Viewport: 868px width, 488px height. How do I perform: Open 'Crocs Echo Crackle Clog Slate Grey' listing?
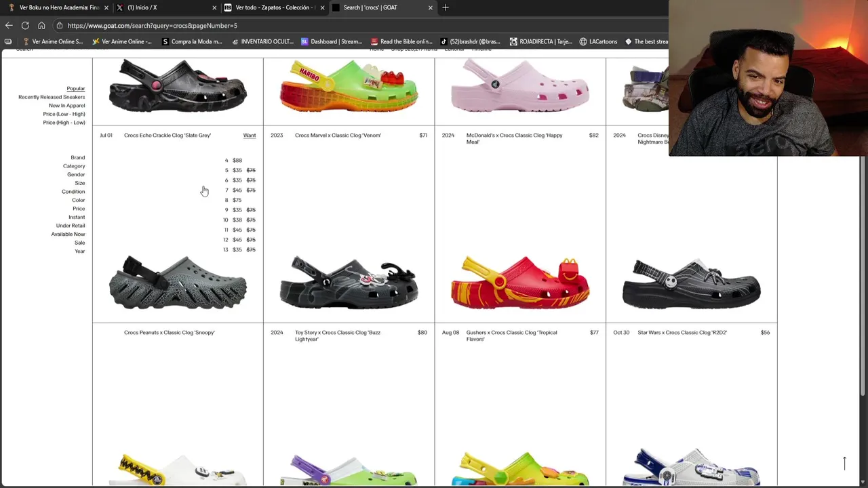pyautogui.click(x=167, y=135)
